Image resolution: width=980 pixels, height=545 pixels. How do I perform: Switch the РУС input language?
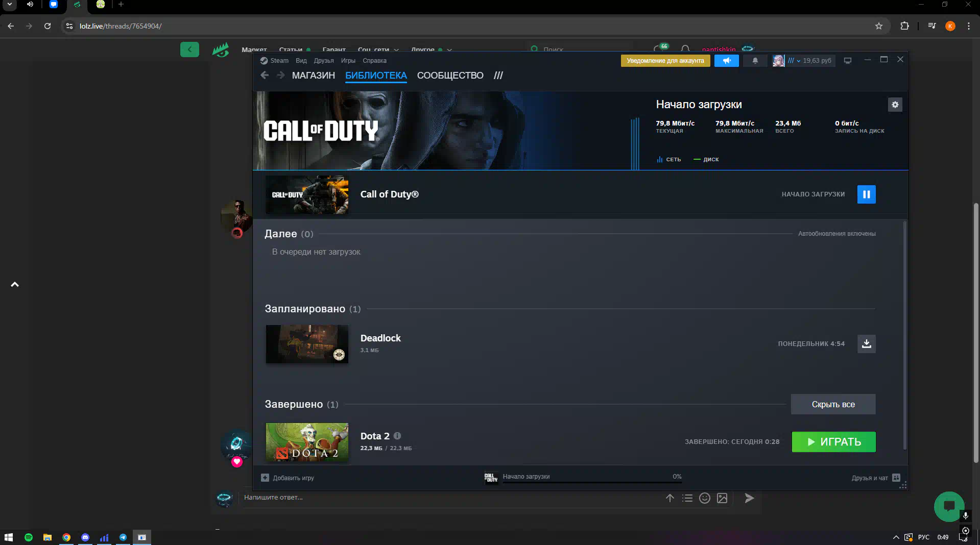(923, 537)
